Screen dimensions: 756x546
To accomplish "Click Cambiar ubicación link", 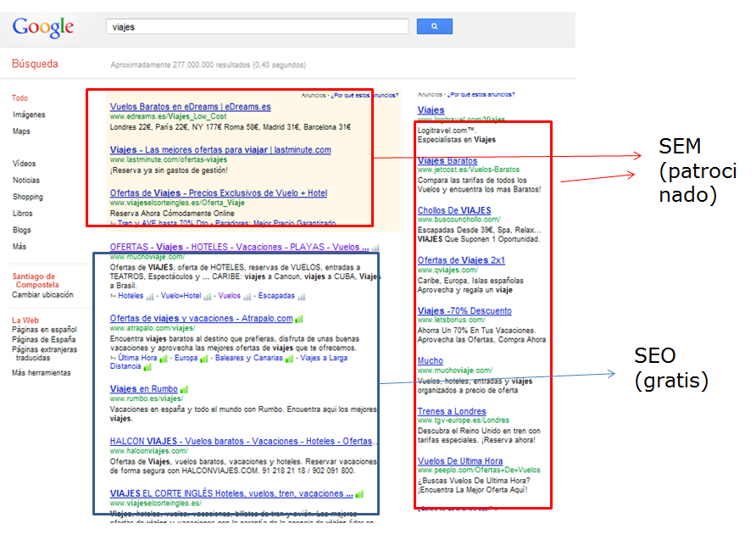I will click(x=43, y=295).
